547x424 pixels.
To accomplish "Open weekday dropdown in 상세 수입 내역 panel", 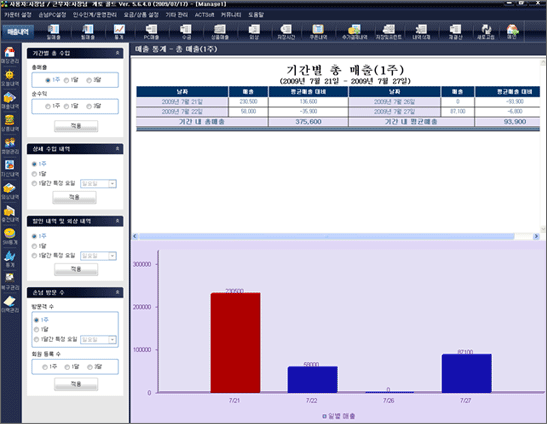I will pos(112,184).
